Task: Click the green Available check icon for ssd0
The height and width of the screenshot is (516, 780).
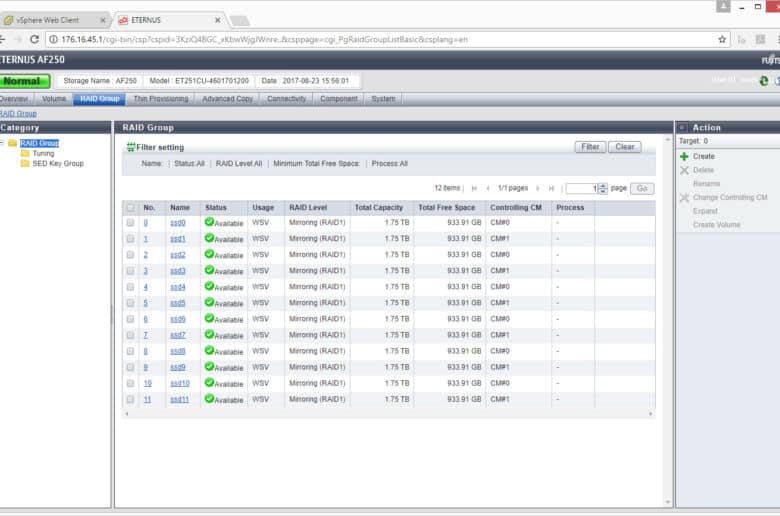Action: pyautogui.click(x=209, y=222)
